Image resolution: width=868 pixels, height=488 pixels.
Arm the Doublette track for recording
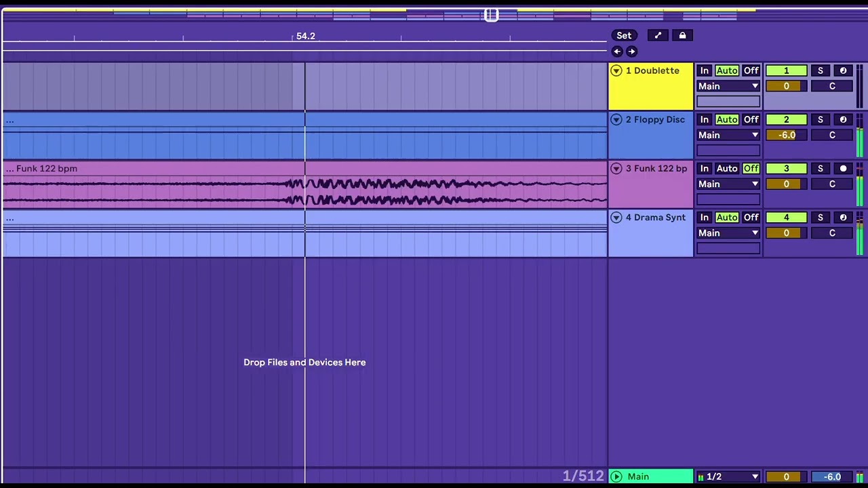coord(843,70)
